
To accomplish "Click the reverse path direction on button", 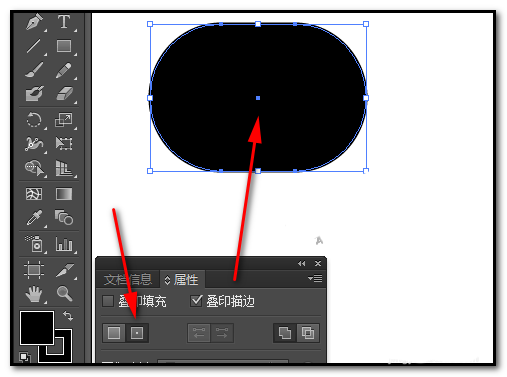I will pos(222,333).
